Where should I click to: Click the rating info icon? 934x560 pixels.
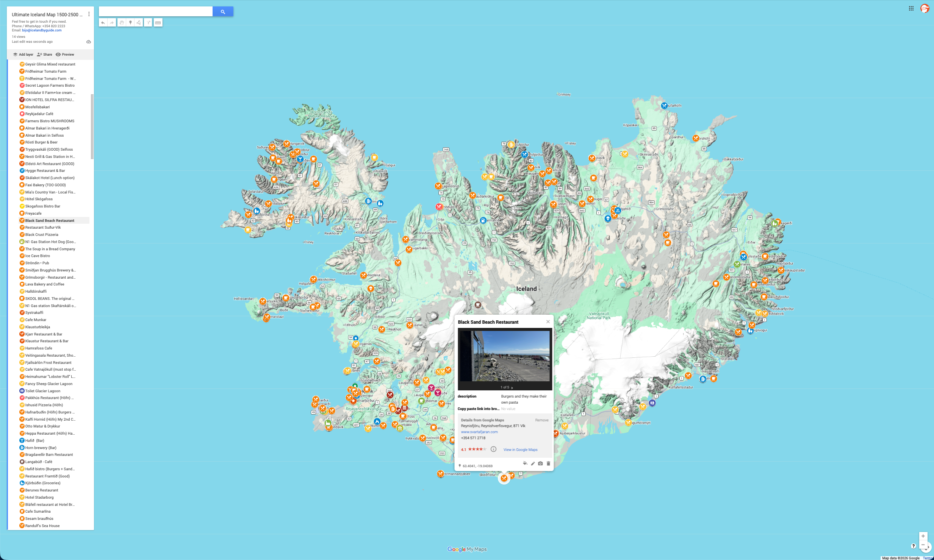pyautogui.click(x=493, y=449)
